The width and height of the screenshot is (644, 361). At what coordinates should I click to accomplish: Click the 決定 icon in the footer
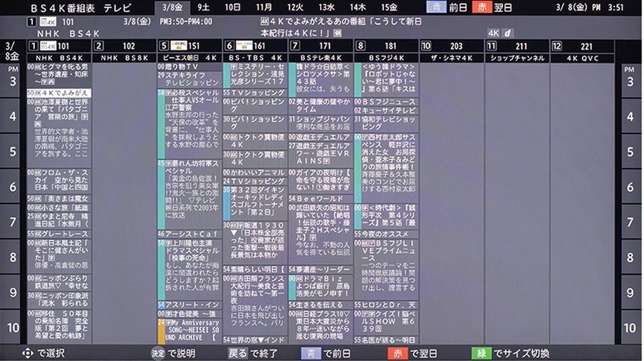158,353
